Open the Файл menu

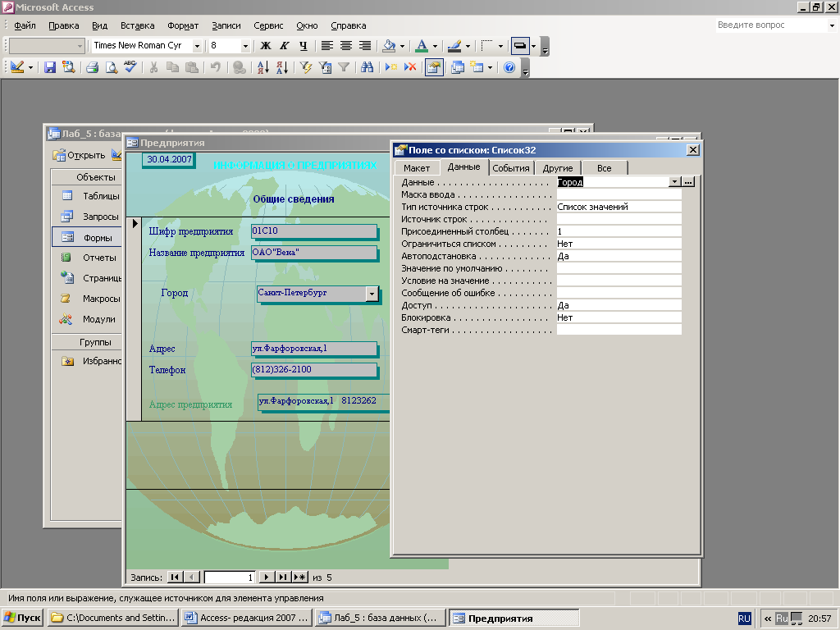25,25
